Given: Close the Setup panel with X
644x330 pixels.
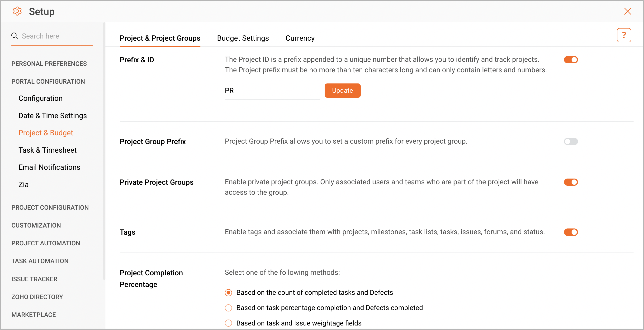Looking at the screenshot, I should point(628,11).
